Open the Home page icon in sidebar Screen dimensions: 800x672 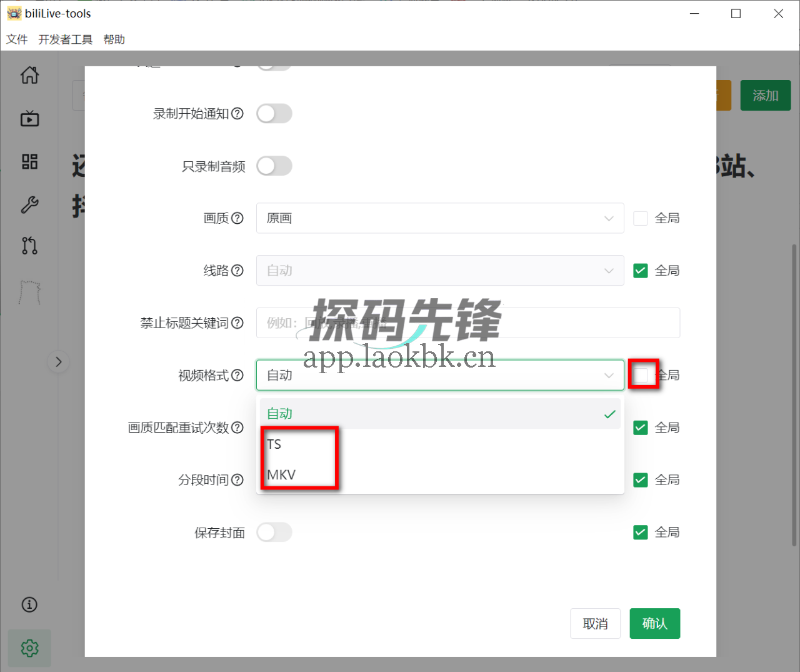coord(29,75)
